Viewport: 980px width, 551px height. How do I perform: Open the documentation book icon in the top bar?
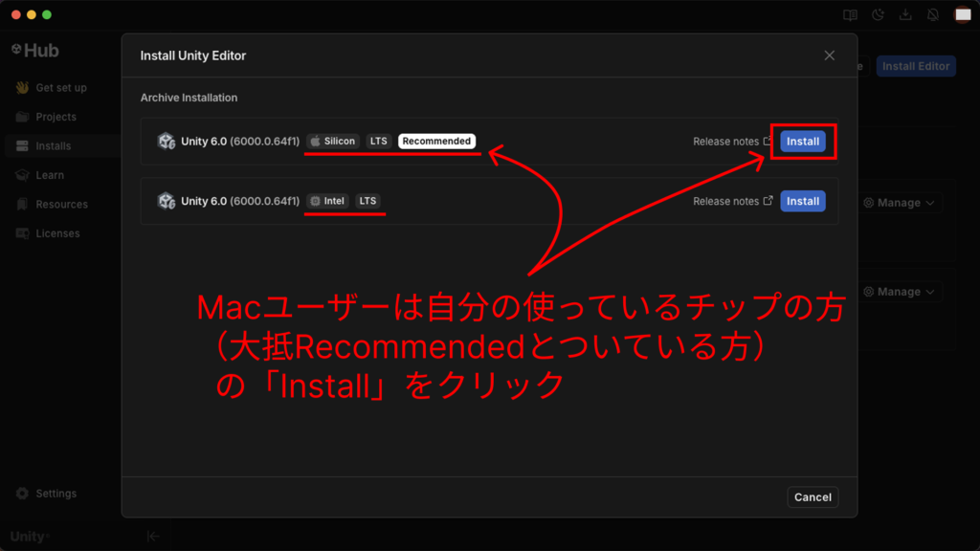[x=849, y=14]
